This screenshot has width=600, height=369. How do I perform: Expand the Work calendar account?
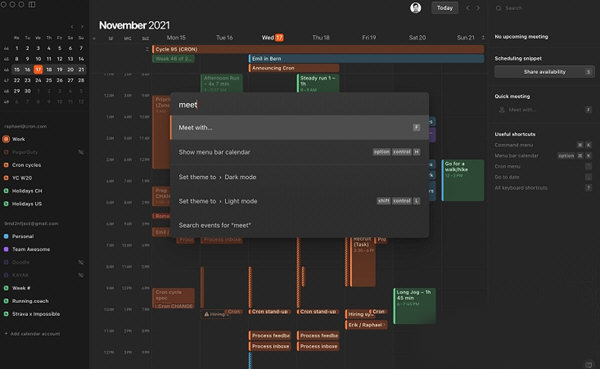[18, 139]
